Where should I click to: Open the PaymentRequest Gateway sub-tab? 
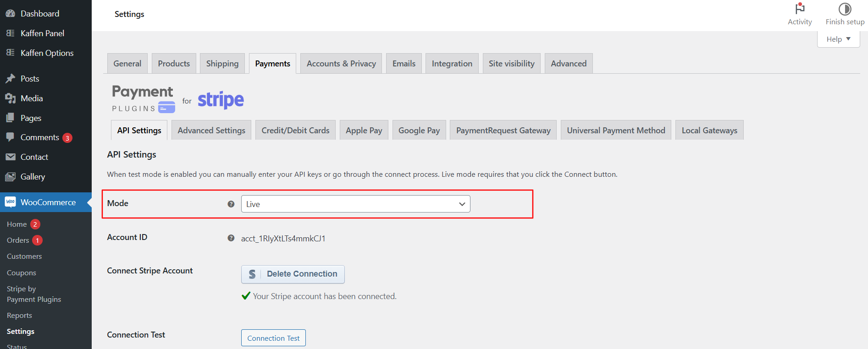point(503,131)
